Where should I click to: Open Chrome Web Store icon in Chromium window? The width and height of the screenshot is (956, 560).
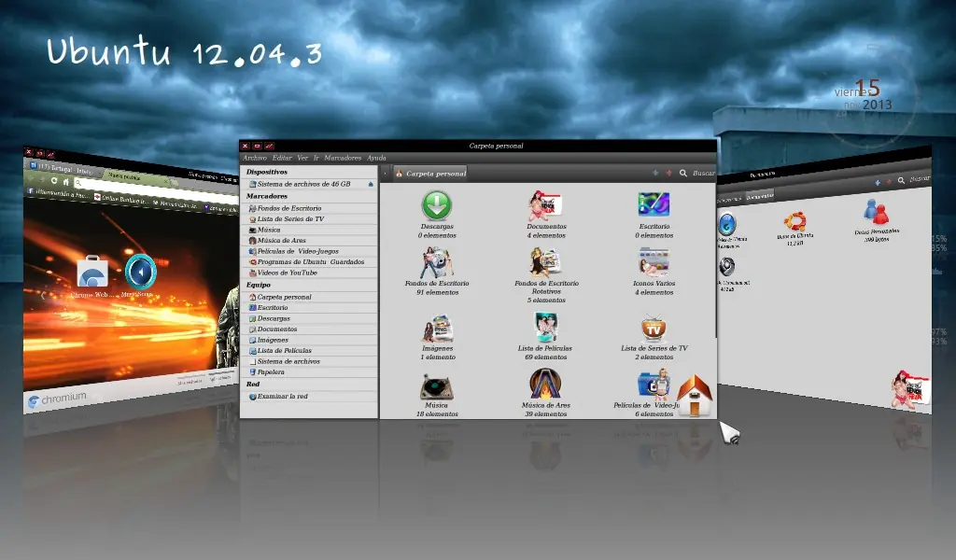tap(92, 271)
